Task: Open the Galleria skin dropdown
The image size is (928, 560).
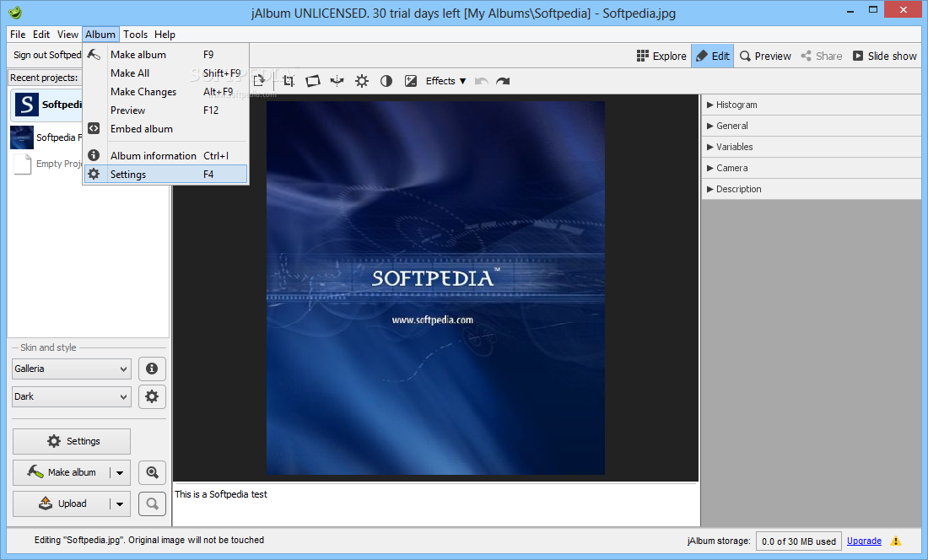Action: [x=71, y=369]
